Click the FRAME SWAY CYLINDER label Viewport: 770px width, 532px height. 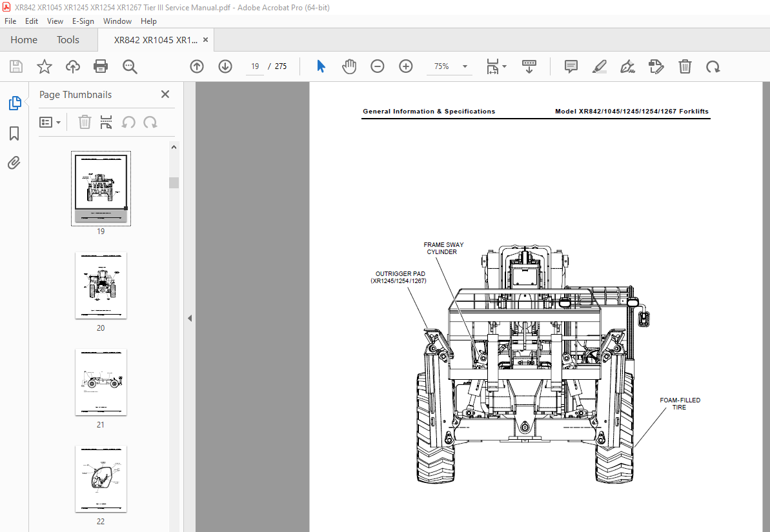coord(443,248)
